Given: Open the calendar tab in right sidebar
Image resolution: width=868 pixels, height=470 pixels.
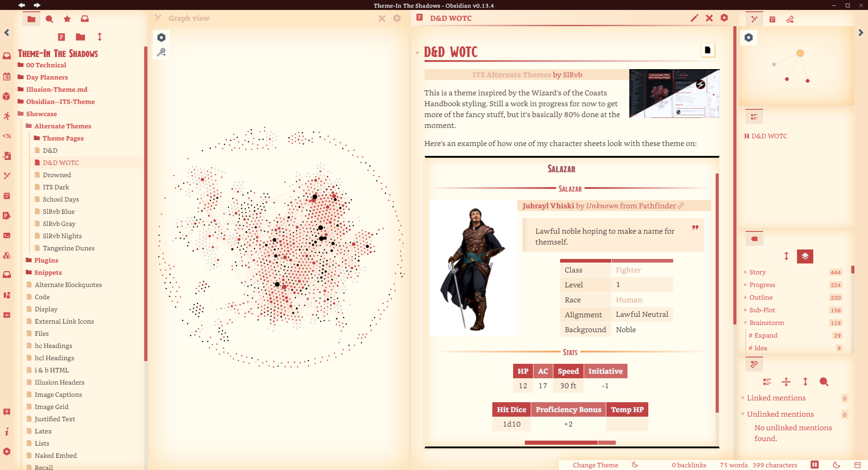Looking at the screenshot, I should tap(772, 19).
